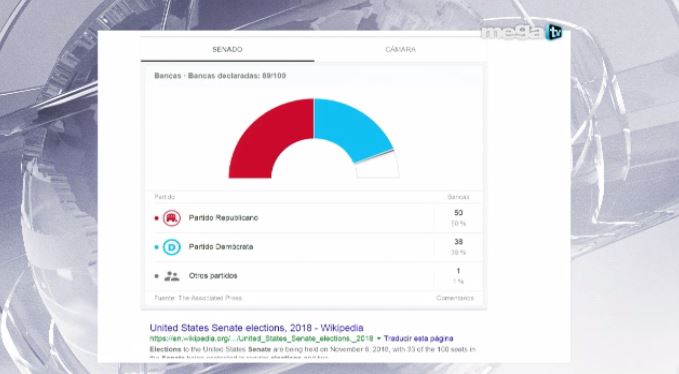Image resolution: width=679 pixels, height=374 pixels.
Task: Switch to the SENADO tab
Action: click(227, 49)
